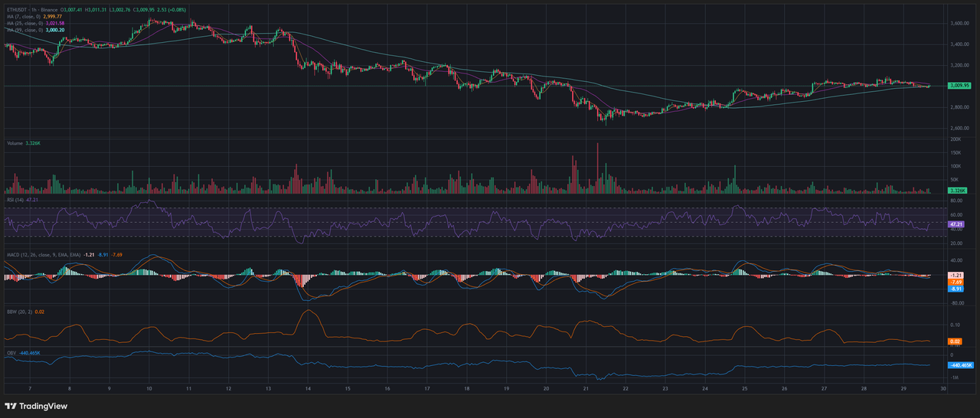Click the -80.00 MACD axis level
980x418 pixels.
pyautogui.click(x=956, y=302)
